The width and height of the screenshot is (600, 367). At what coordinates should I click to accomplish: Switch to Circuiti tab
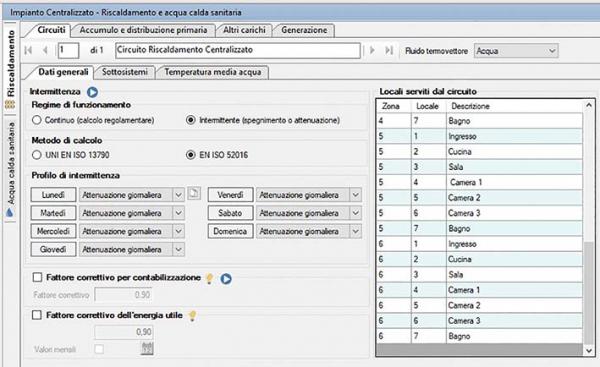pyautogui.click(x=51, y=30)
